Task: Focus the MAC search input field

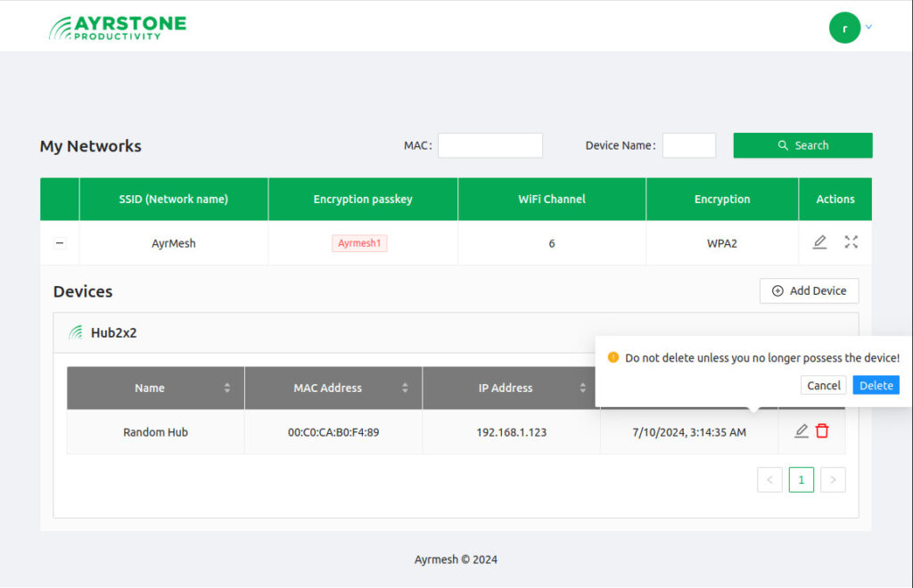Action: coord(489,145)
